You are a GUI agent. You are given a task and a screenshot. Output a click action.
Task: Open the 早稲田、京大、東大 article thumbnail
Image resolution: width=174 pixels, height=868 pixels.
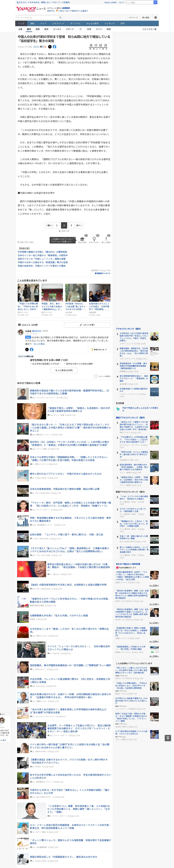(52, 293)
